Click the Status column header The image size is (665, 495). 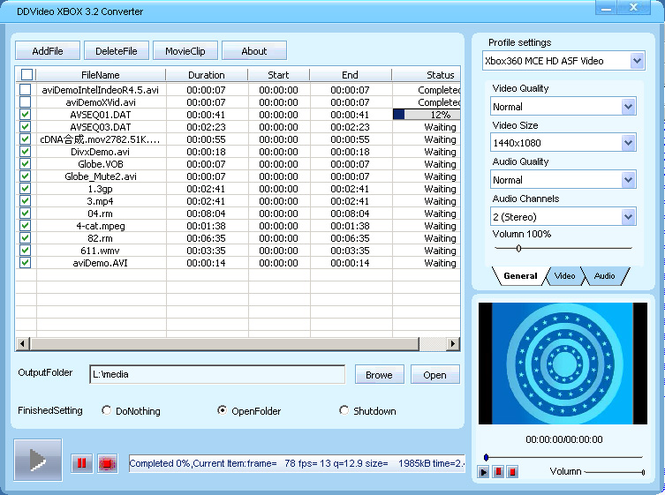(426, 75)
